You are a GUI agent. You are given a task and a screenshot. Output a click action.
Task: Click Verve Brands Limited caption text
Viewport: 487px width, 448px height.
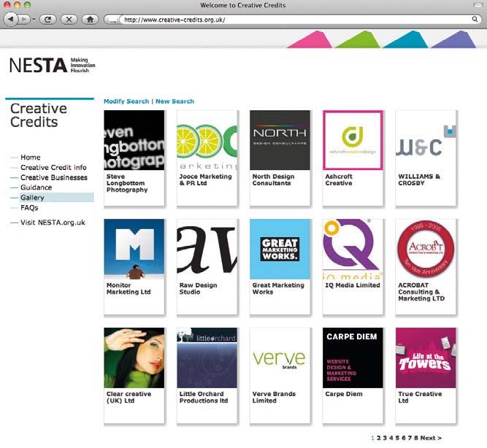coord(274,397)
